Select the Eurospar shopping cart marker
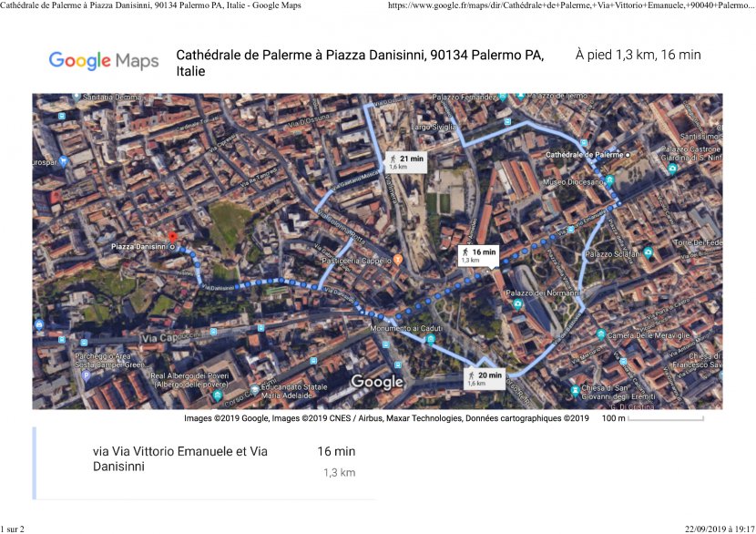 [62, 161]
